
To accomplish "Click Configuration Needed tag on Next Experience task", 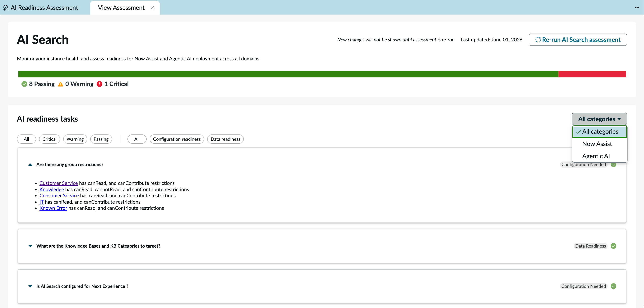I will point(583,286).
